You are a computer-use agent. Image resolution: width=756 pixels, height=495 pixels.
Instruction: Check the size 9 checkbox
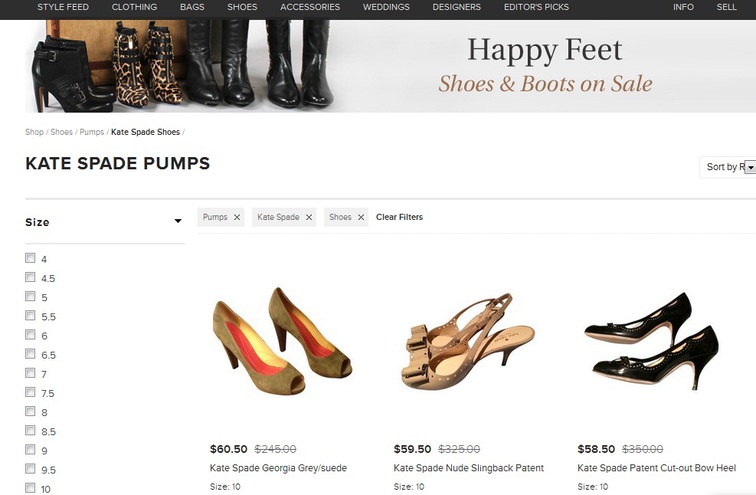[30, 450]
